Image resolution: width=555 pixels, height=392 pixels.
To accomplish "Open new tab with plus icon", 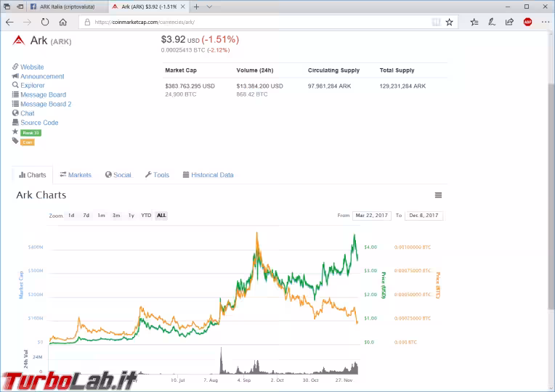I will pos(196,7).
